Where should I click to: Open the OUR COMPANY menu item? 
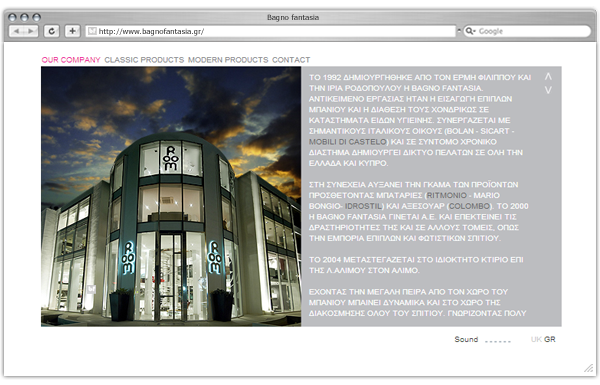(71, 60)
